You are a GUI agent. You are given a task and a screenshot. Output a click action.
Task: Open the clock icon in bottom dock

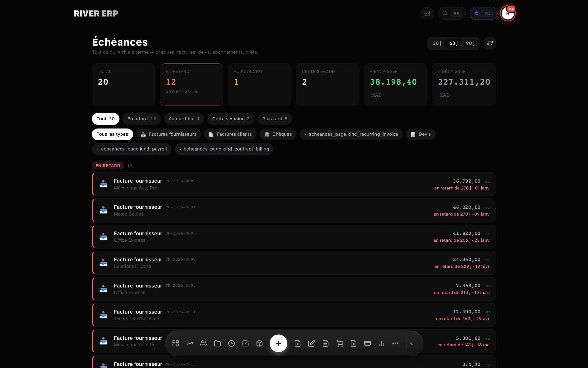[231, 343]
